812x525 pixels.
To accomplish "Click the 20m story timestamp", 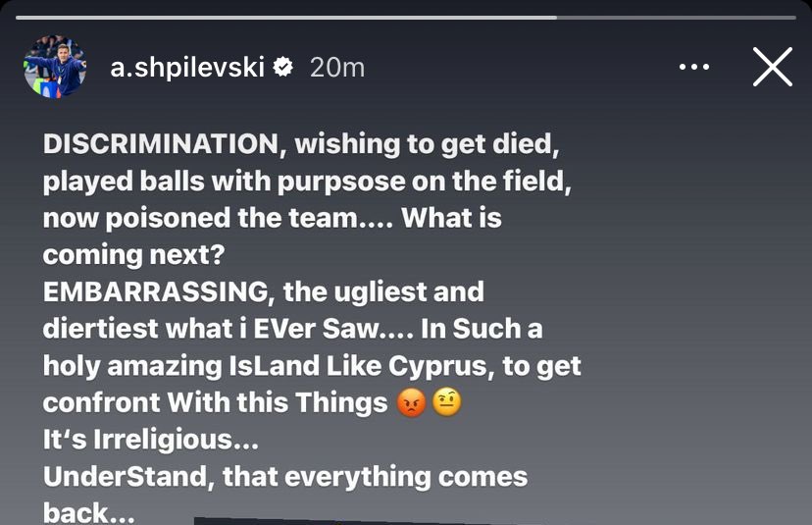I will [x=336, y=67].
